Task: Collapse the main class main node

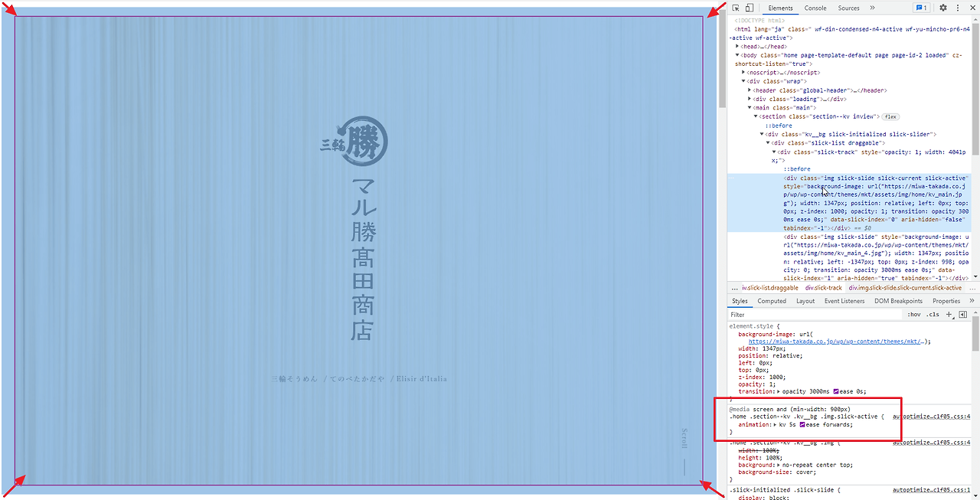Action: click(x=750, y=108)
